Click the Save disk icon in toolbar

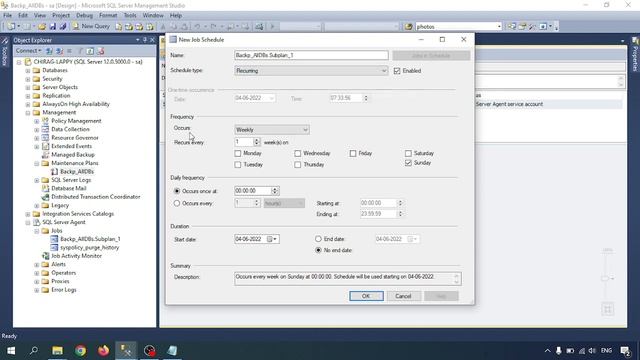point(53,27)
